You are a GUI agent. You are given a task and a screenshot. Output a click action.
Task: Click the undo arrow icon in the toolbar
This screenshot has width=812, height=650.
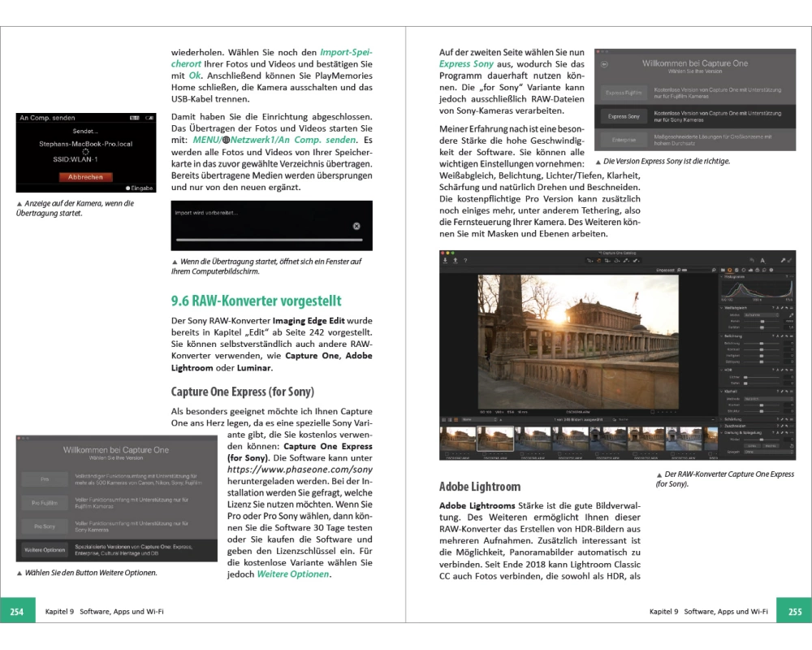(x=752, y=260)
